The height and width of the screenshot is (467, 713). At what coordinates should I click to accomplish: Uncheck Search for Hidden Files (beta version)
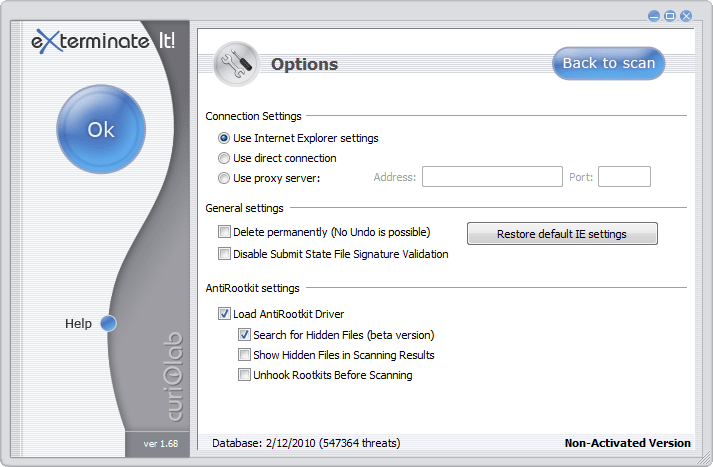(x=244, y=335)
